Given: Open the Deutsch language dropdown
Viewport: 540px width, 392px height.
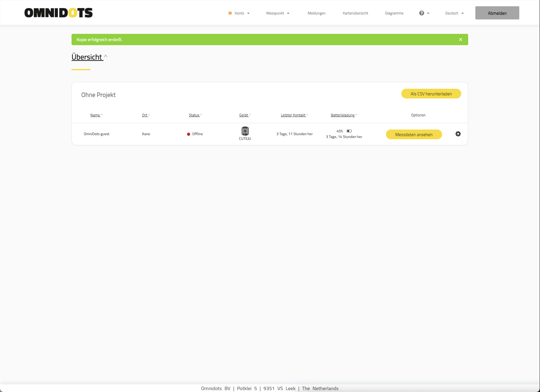Looking at the screenshot, I should 454,13.
